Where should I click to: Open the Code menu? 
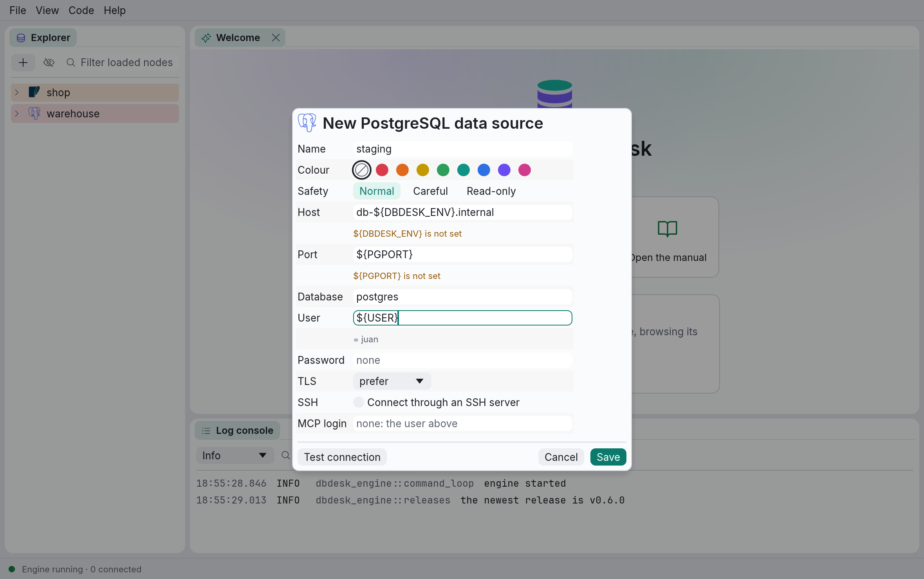(81, 10)
